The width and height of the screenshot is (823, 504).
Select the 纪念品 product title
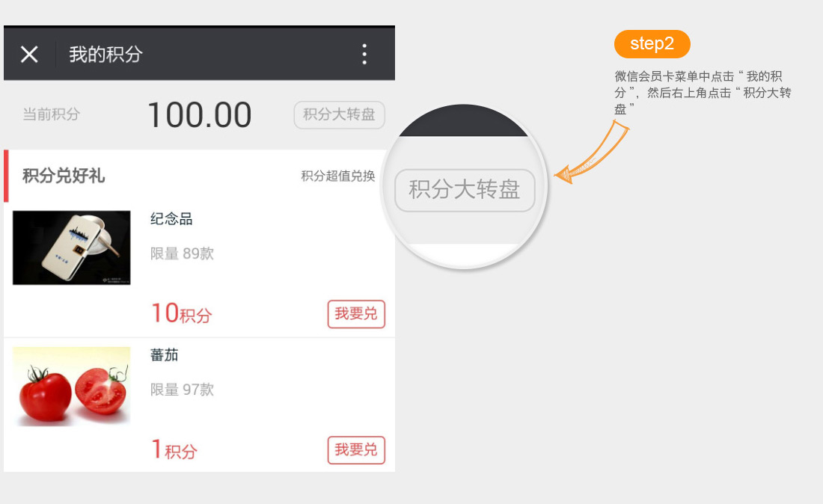pyautogui.click(x=171, y=219)
